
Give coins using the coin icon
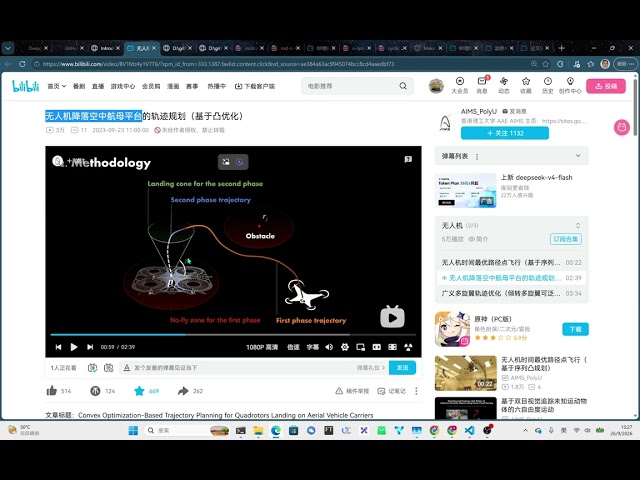(x=95, y=391)
